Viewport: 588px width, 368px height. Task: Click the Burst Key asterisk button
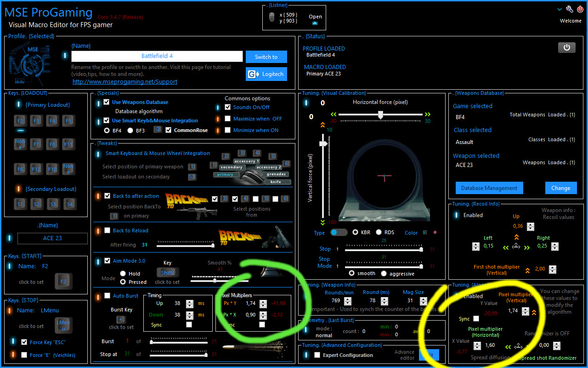click(x=121, y=319)
